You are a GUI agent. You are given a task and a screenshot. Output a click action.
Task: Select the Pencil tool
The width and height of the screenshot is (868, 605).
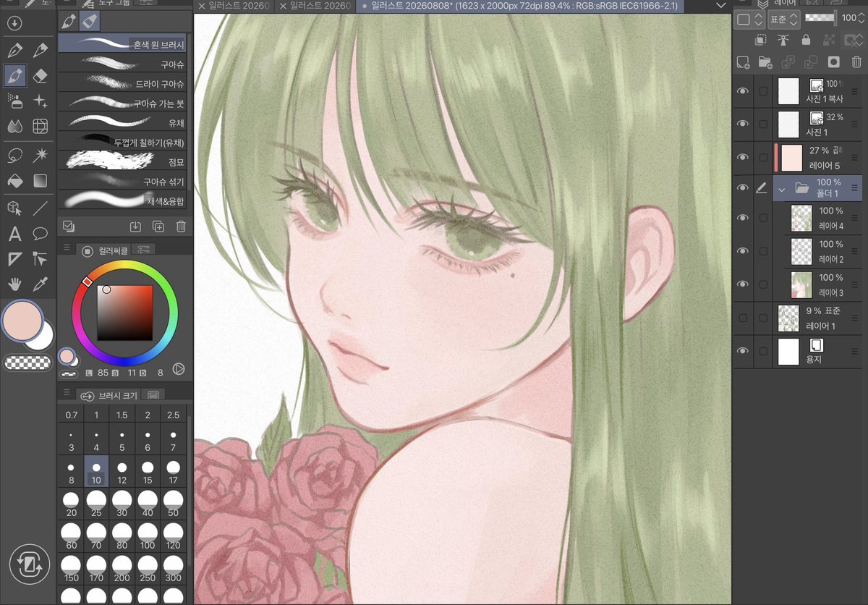point(41,51)
